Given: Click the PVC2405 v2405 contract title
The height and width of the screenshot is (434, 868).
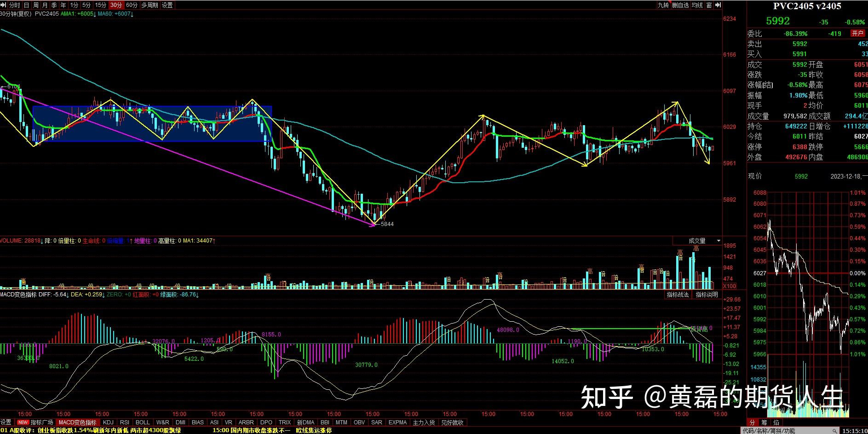Looking at the screenshot, I should point(807,6).
